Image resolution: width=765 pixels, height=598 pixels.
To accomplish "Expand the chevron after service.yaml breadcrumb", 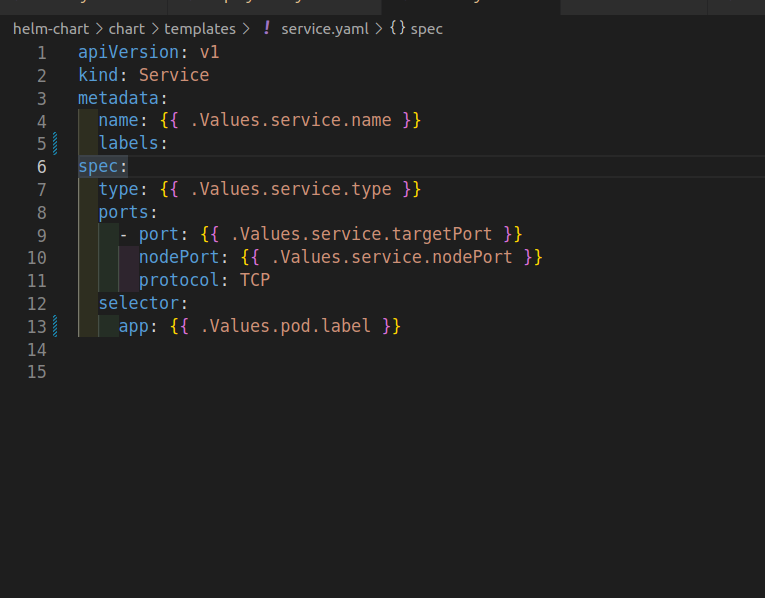I will [x=379, y=29].
